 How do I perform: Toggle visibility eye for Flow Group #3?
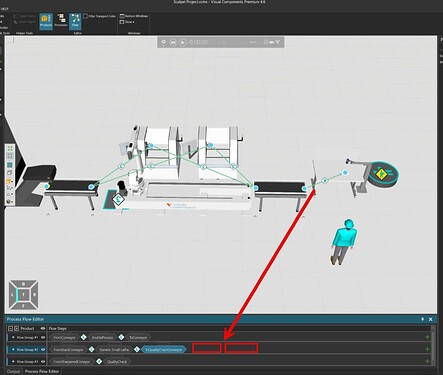click(x=43, y=361)
